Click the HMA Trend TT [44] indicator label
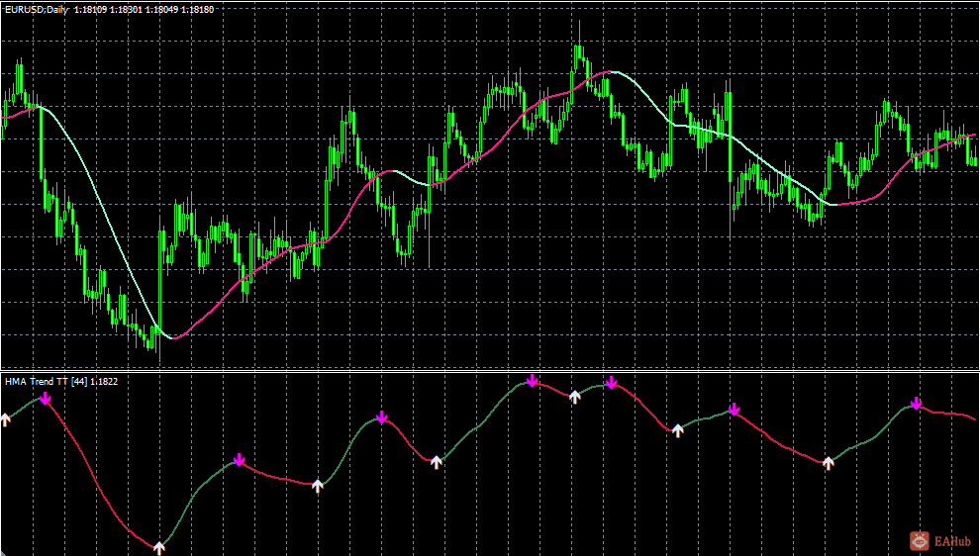This screenshot has width=980, height=556. (61, 381)
